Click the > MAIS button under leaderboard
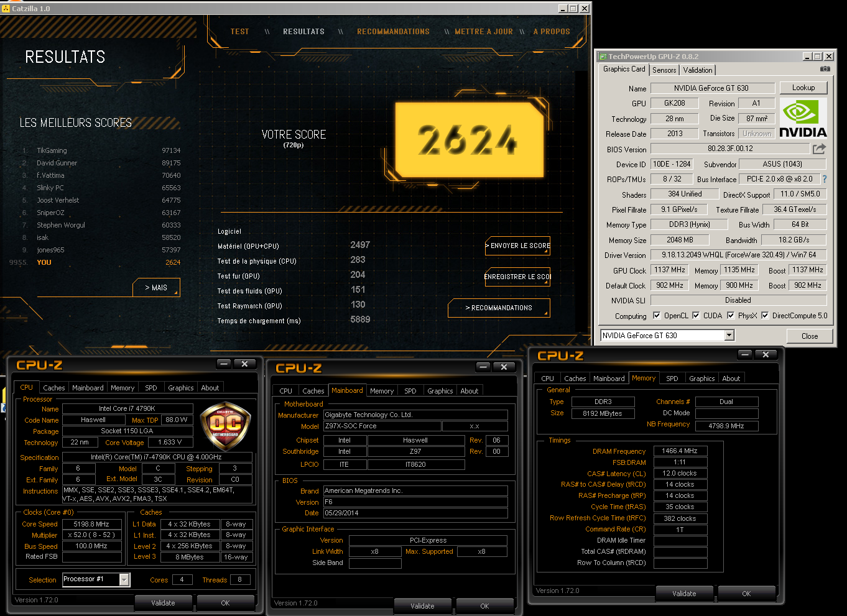Image resolution: width=847 pixels, height=616 pixels. [156, 287]
